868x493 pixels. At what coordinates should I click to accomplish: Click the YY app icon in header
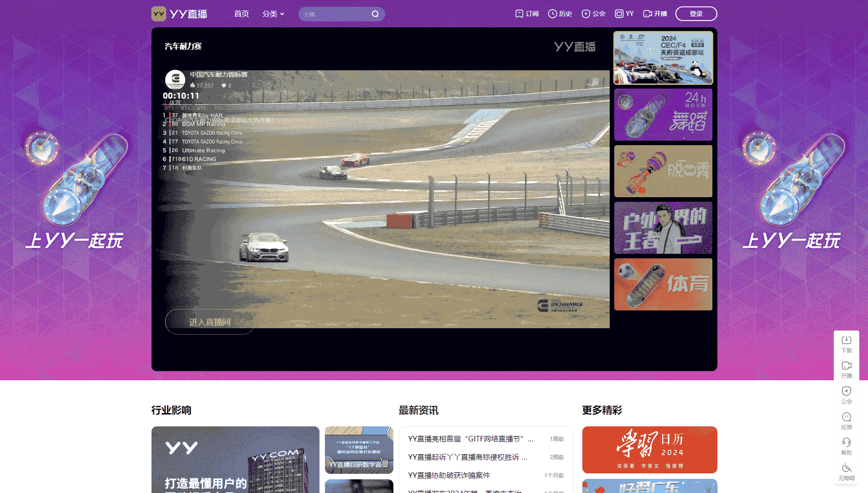[619, 14]
